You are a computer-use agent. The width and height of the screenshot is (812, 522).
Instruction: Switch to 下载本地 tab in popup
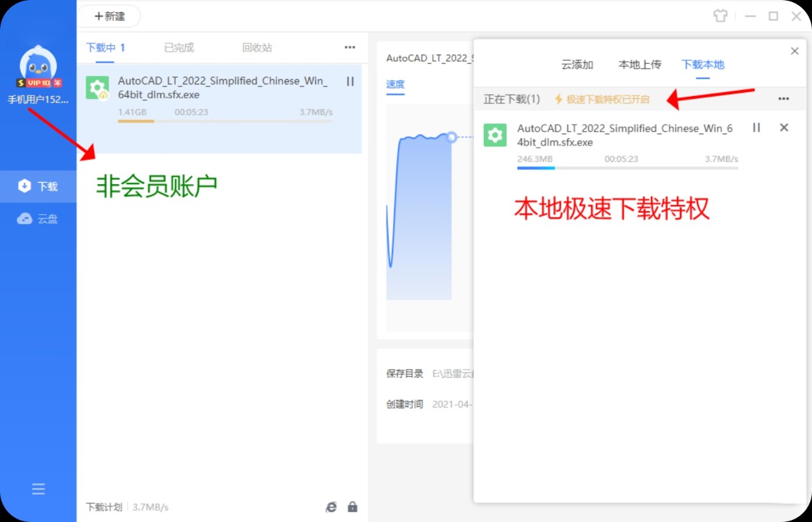(703, 64)
